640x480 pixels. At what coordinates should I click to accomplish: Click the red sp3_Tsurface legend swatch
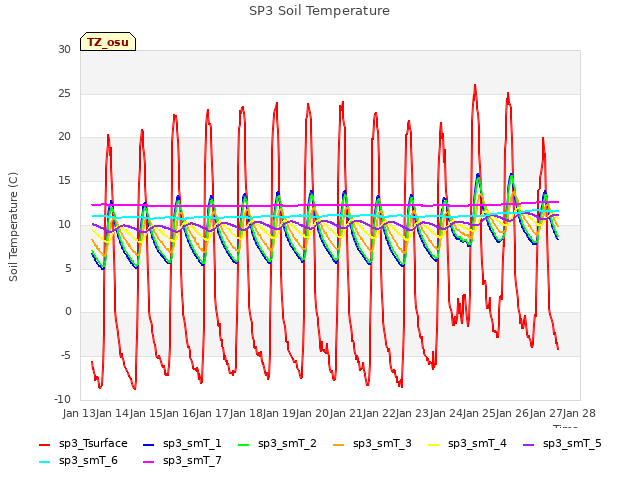click(44, 444)
